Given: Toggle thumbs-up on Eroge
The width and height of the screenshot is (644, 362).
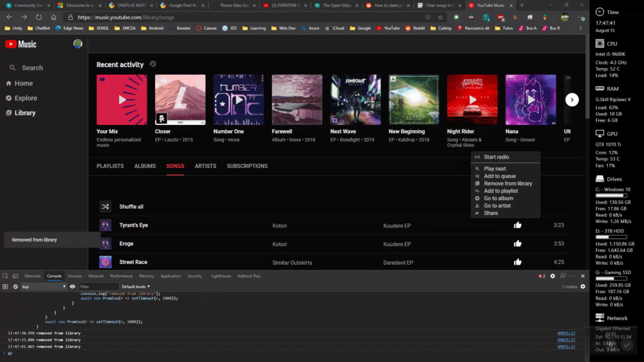Looking at the screenshot, I should click(x=518, y=243).
